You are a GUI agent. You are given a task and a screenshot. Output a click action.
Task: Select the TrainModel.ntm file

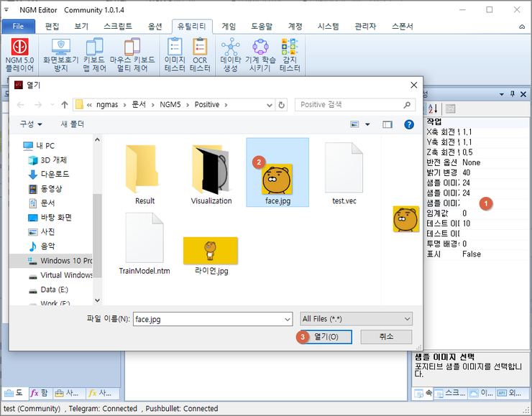pos(145,244)
